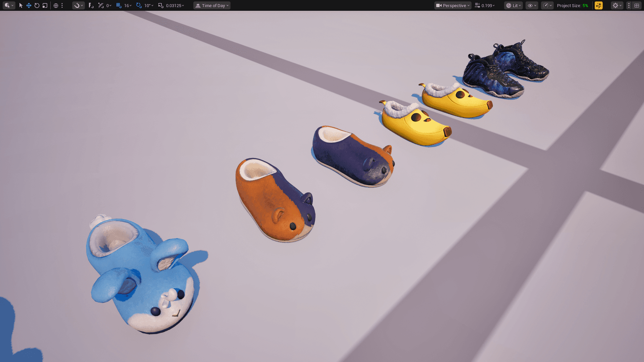Activate the Scale gizmo tool
The width and height of the screenshot is (644, 362).
tap(45, 5)
